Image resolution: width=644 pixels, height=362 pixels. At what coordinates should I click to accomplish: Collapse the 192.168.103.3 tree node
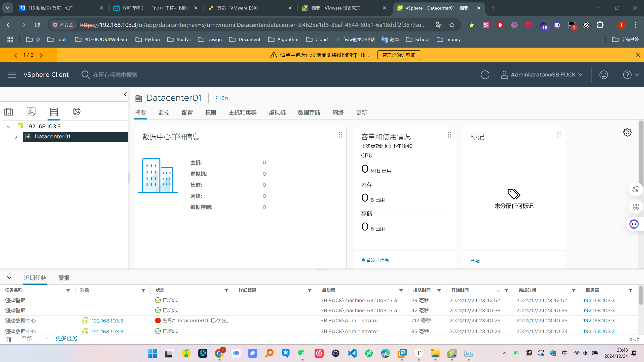pos(8,127)
